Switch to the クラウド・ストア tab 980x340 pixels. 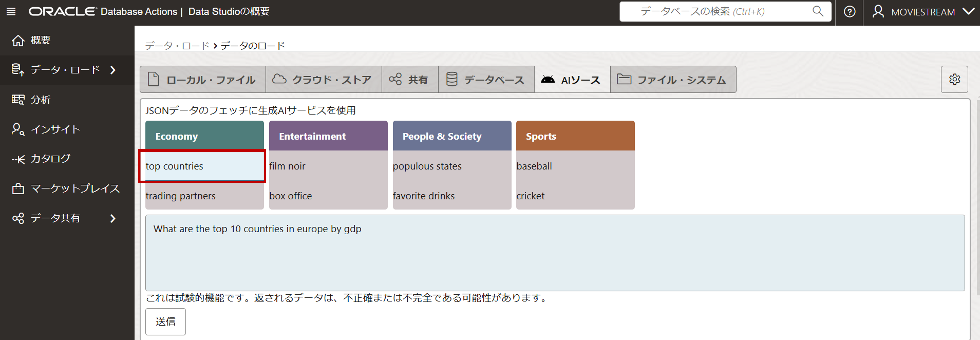[x=324, y=79]
